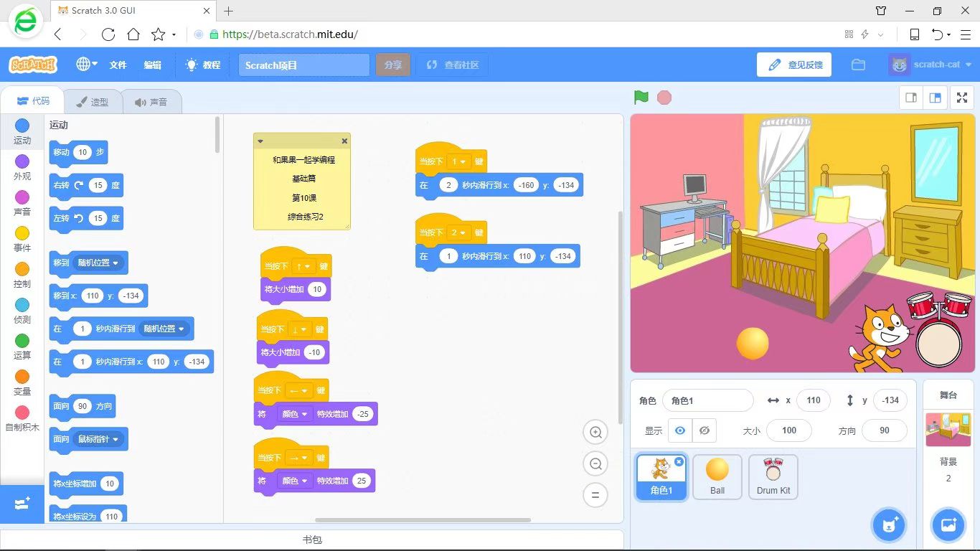
Task: Reset workspace zoom with equals icon
Action: pyautogui.click(x=595, y=495)
